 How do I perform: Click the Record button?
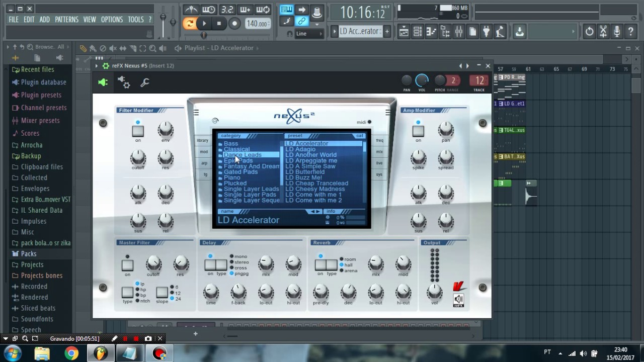pos(234,23)
